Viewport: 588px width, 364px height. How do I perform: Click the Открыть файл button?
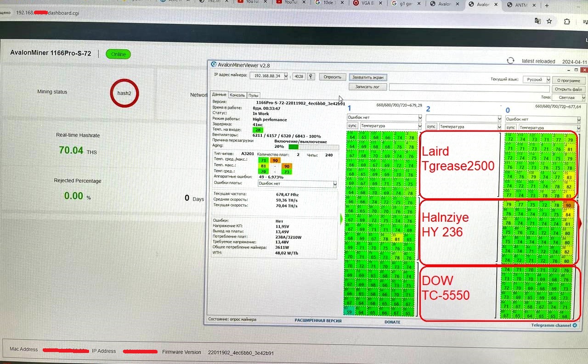point(568,89)
